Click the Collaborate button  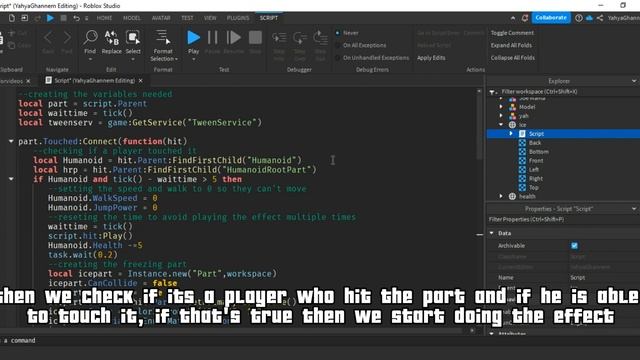click(551, 18)
